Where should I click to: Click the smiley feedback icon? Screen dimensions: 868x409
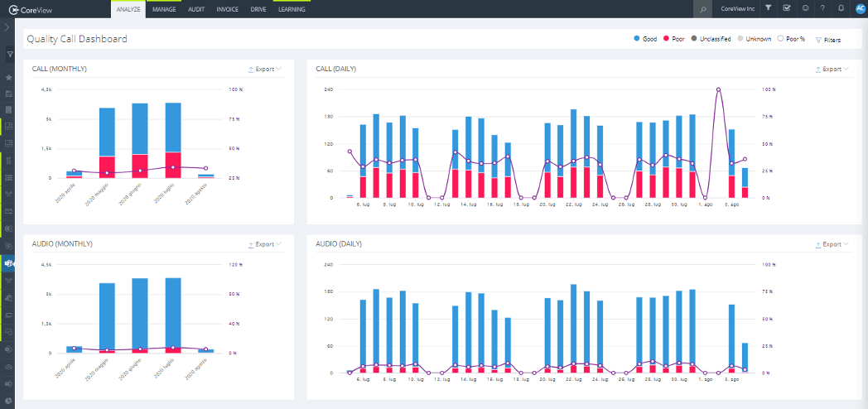(x=804, y=8)
